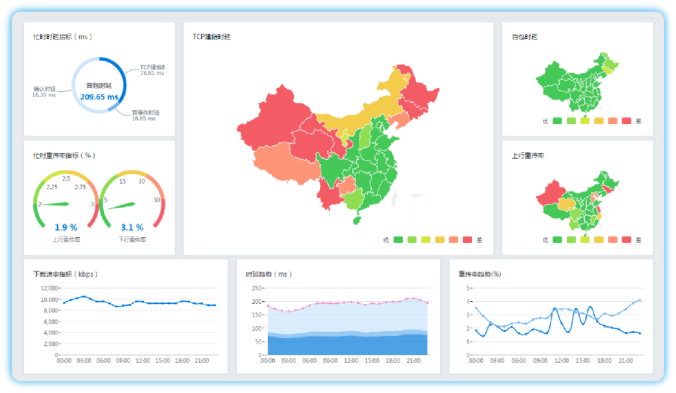The width and height of the screenshot is (676, 393).
Task: Click the blue line peak on kbps chart
Action: pos(84,296)
